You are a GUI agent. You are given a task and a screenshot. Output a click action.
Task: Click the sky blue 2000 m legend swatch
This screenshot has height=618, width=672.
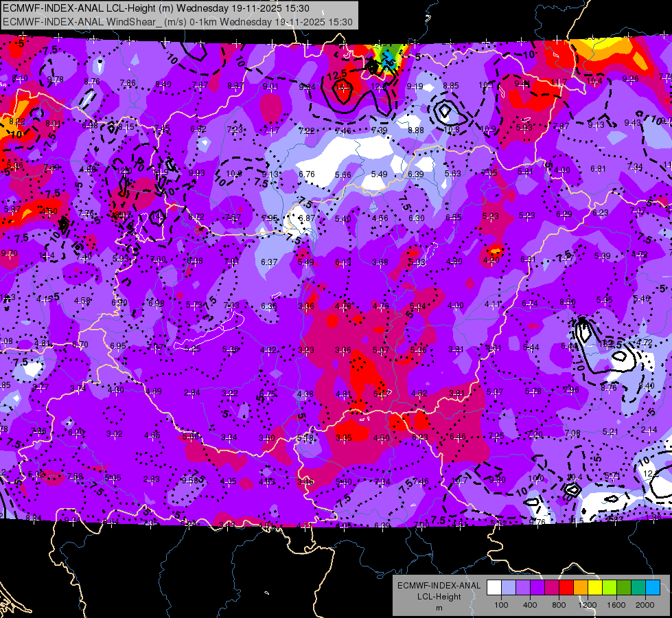[653, 588]
